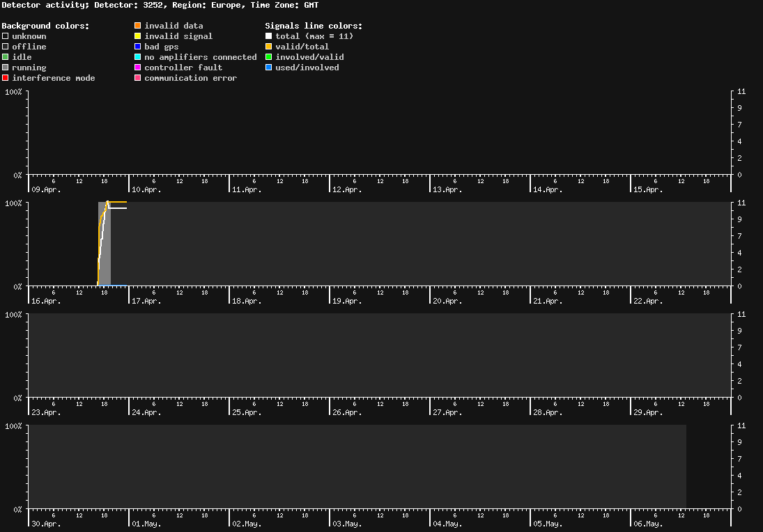The width and height of the screenshot is (763, 532).
Task: Click the '15.Apr.' date label
Action: point(648,189)
